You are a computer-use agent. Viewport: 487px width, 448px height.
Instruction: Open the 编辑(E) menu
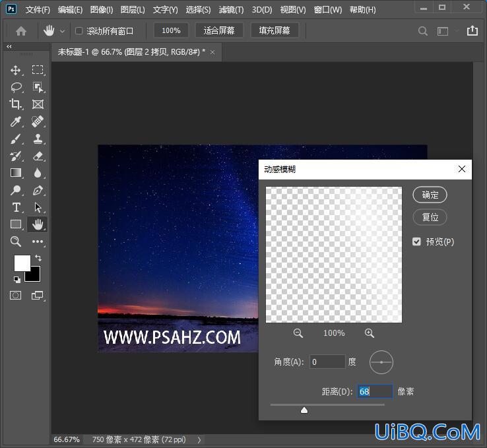click(x=70, y=10)
